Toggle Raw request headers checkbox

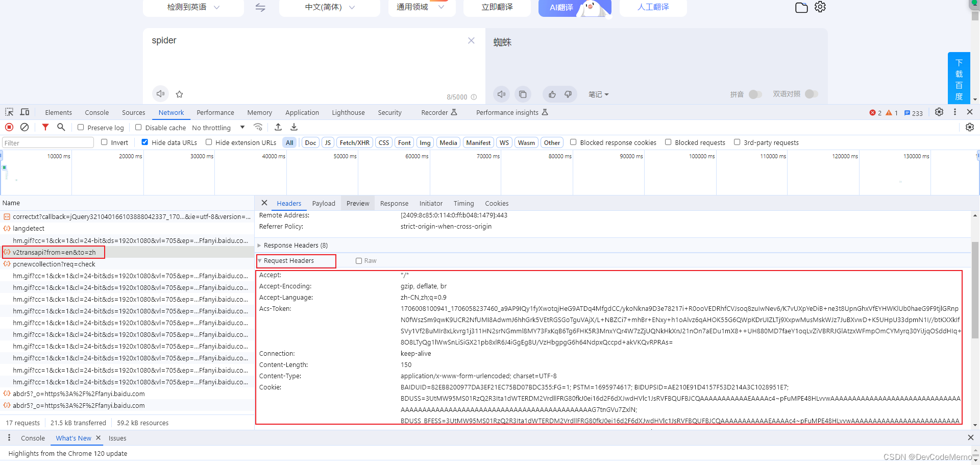(359, 261)
